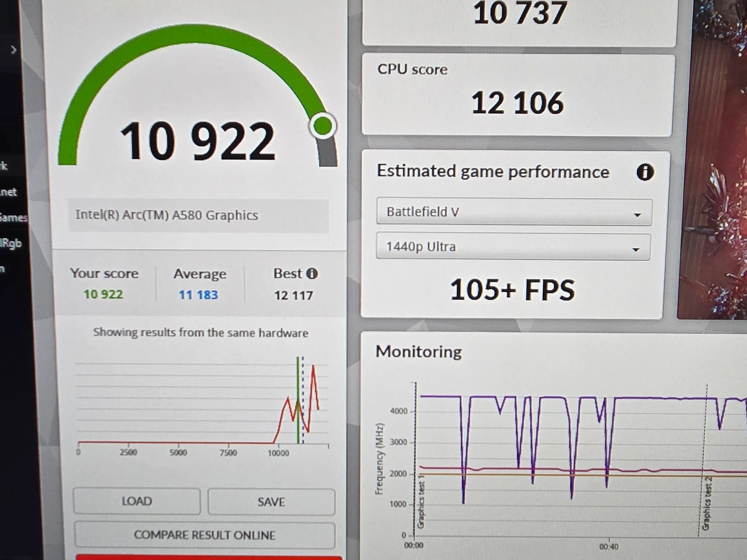Click the info icon next to Best
Screen dimensions: 747x560
pos(312,273)
